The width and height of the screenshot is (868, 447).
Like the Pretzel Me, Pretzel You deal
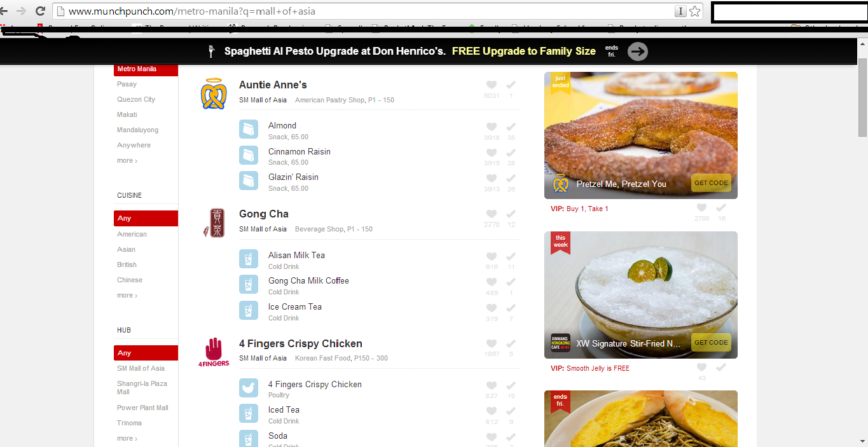click(x=701, y=208)
